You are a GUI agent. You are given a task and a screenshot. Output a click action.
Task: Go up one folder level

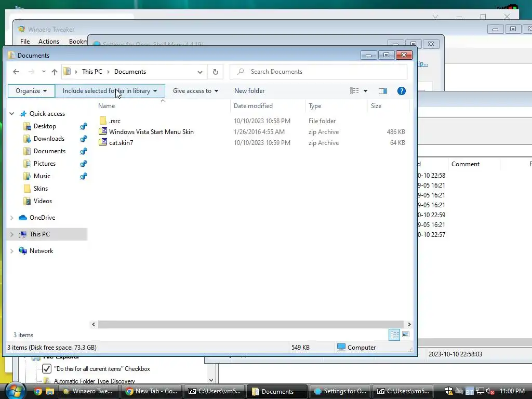tap(54, 72)
